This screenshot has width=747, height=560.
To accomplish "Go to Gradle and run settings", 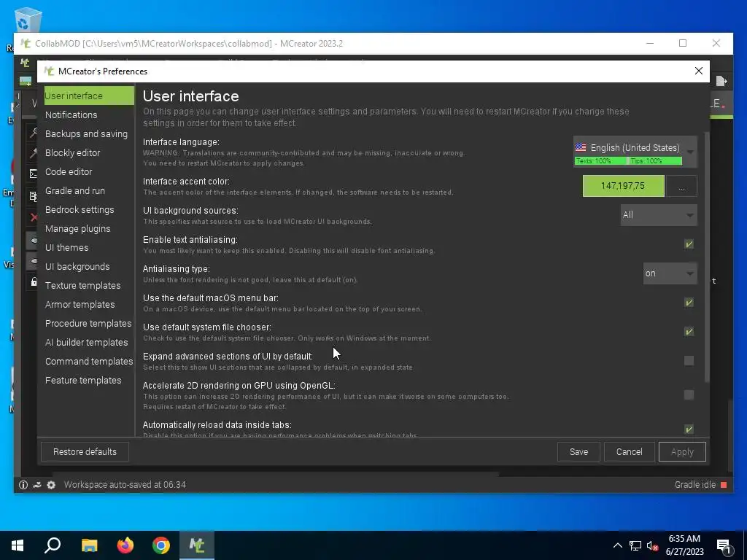I will pos(75,191).
